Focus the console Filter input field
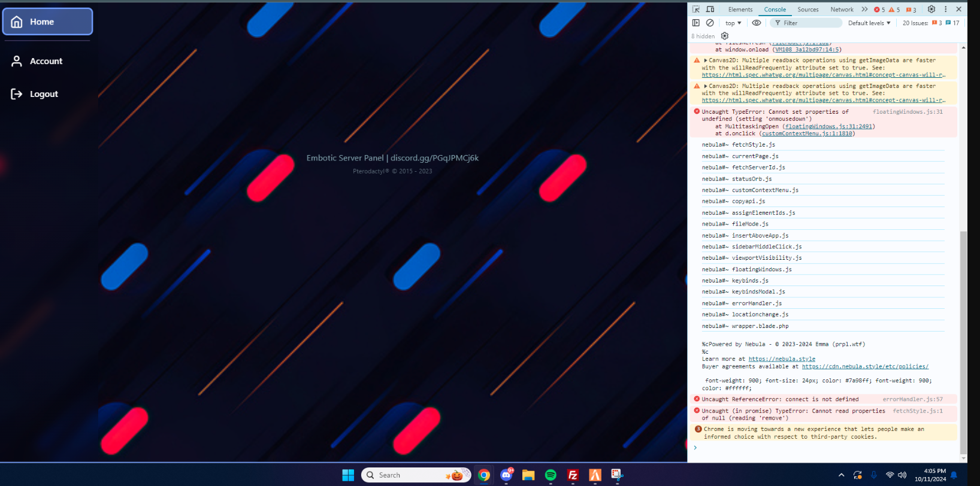Image resolution: width=980 pixels, height=486 pixels. click(x=806, y=23)
